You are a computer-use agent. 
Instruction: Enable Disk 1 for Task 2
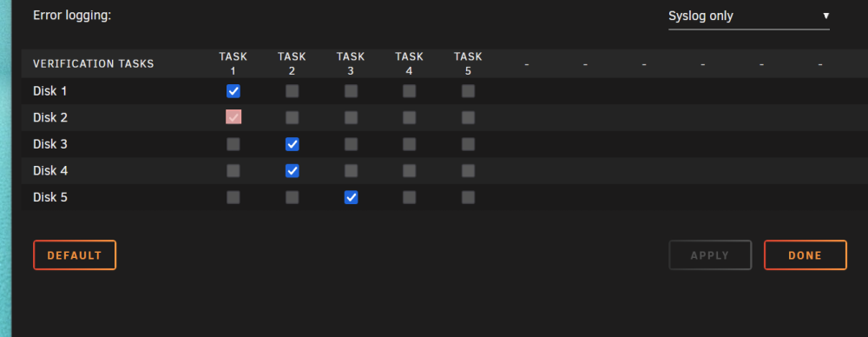(292, 91)
